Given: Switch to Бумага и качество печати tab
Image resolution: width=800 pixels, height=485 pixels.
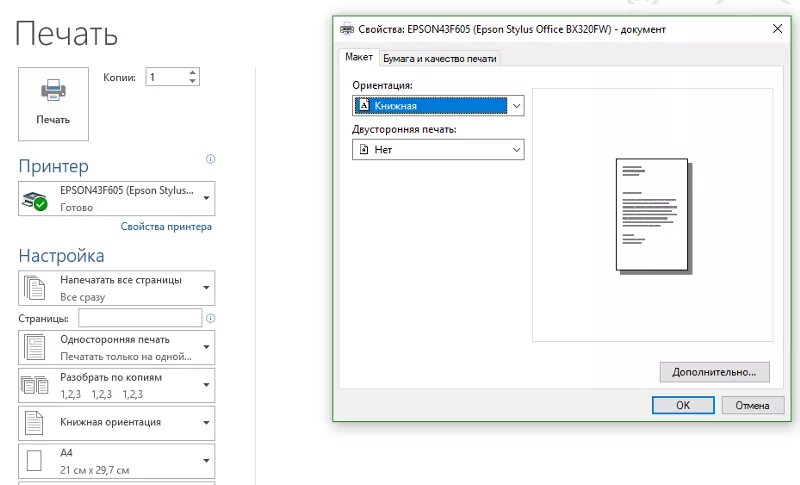Looking at the screenshot, I should (x=439, y=59).
